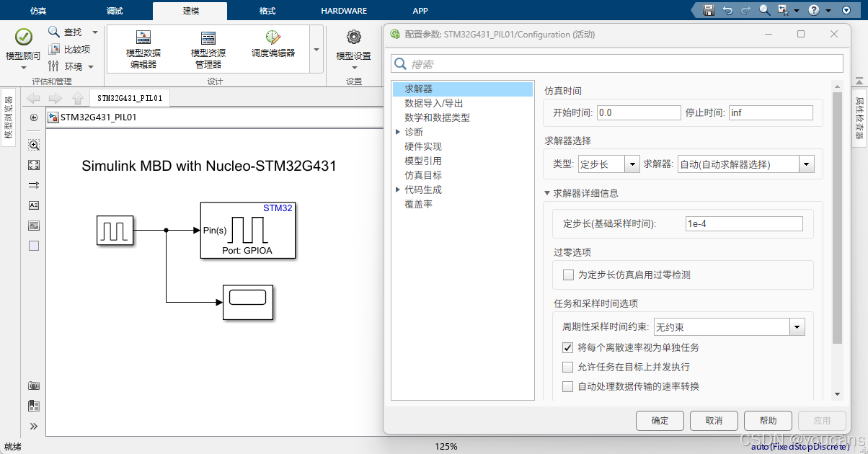868x454 pixels.
Task: Click the image palette icon
Action: (34, 226)
